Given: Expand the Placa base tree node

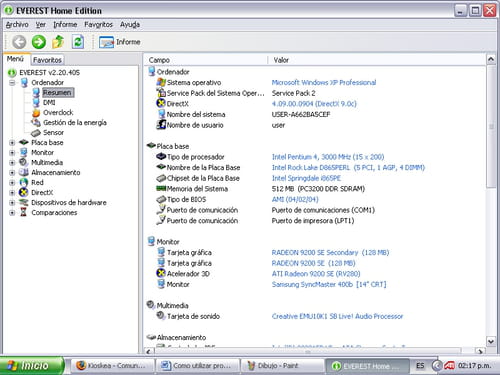Looking at the screenshot, I should (12, 142).
